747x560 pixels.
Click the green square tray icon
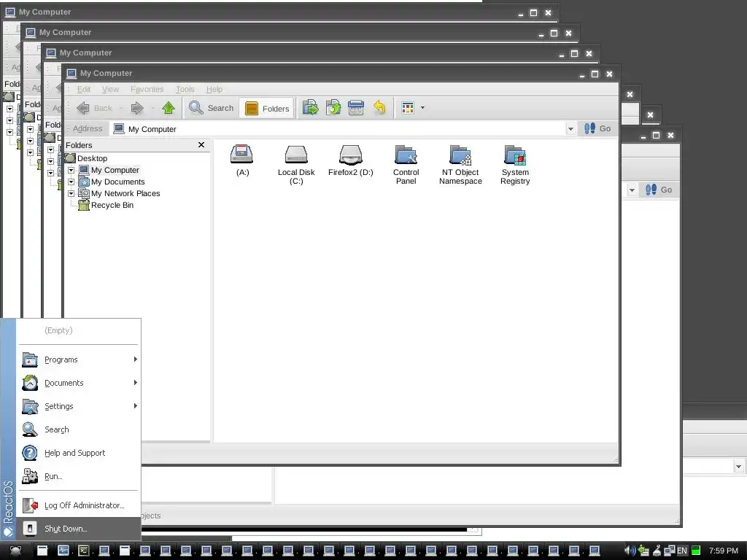pyautogui.click(x=695, y=551)
